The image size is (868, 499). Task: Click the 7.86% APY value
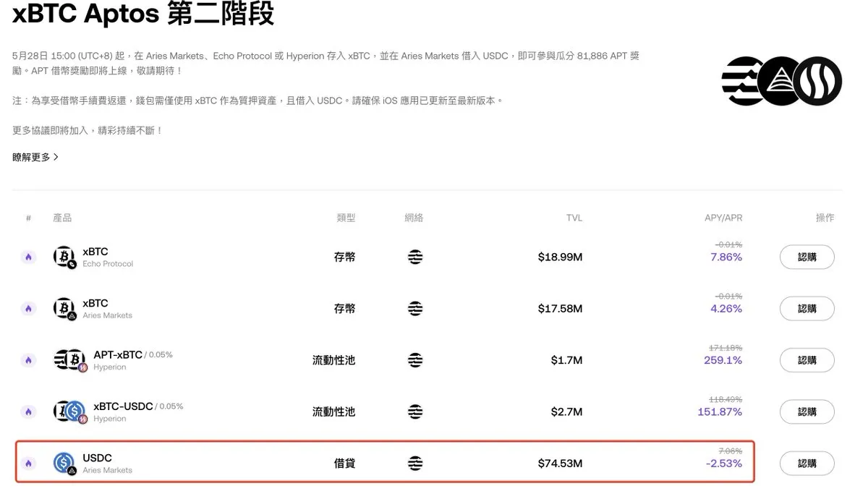tap(726, 257)
